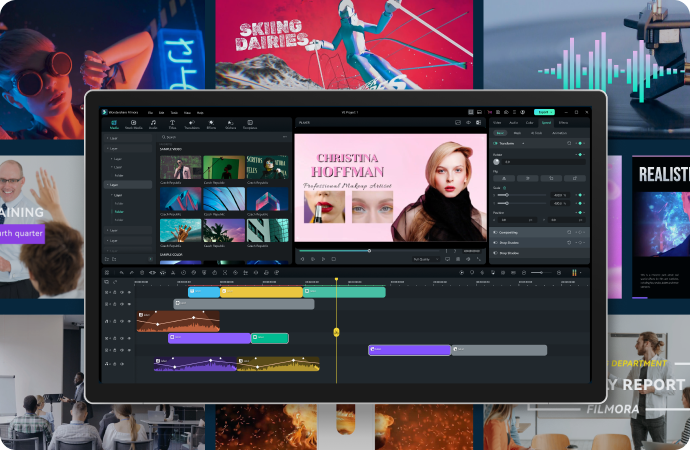The image size is (690, 450).
Task: Click the Scale Y slider handle
Action: click(x=507, y=203)
